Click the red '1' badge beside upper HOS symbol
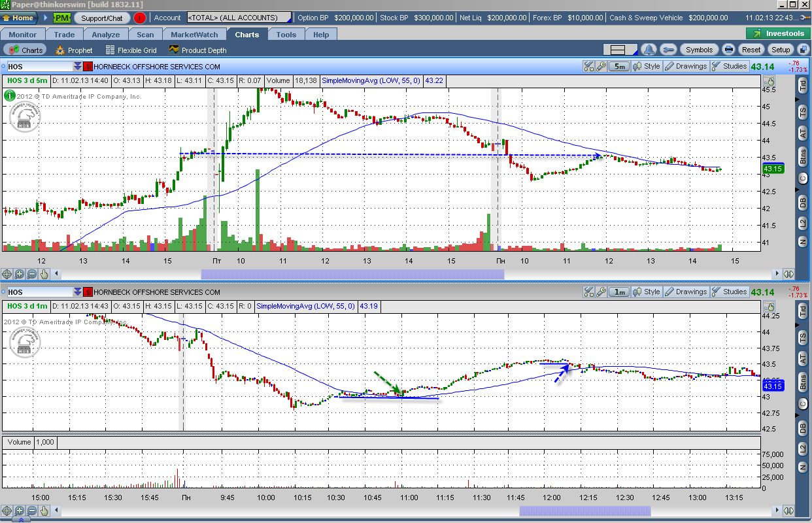 88,66
